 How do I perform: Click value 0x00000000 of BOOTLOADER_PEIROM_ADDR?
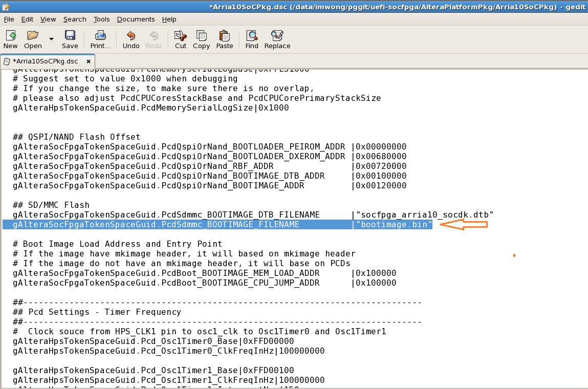[x=381, y=146]
